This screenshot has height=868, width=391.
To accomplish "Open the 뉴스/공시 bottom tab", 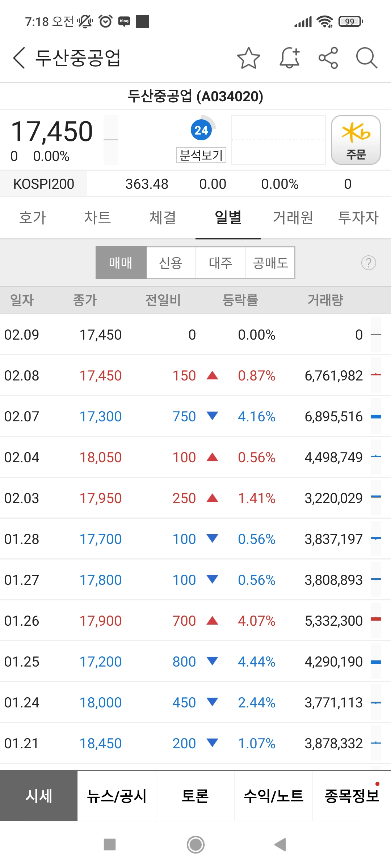I will coord(117,796).
